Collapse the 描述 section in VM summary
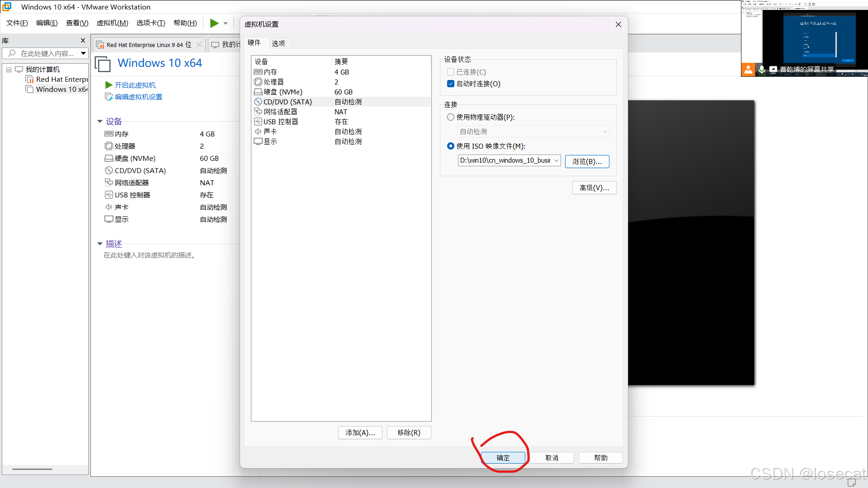Image resolution: width=868 pixels, height=488 pixels. coord(100,244)
